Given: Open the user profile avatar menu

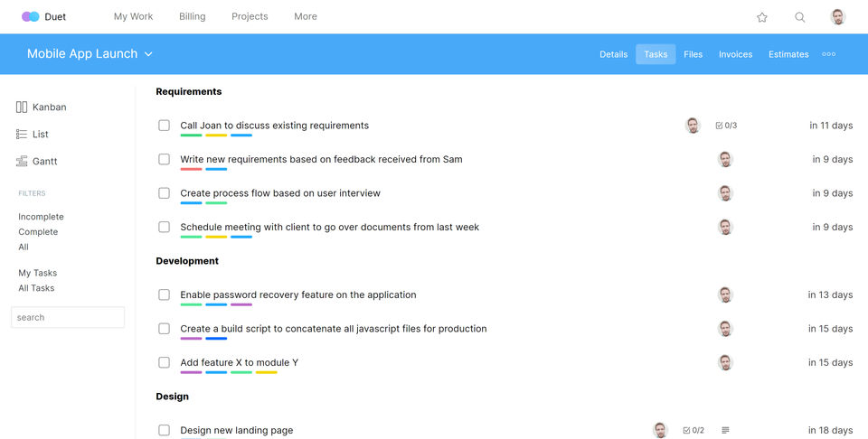Looking at the screenshot, I should tap(838, 17).
